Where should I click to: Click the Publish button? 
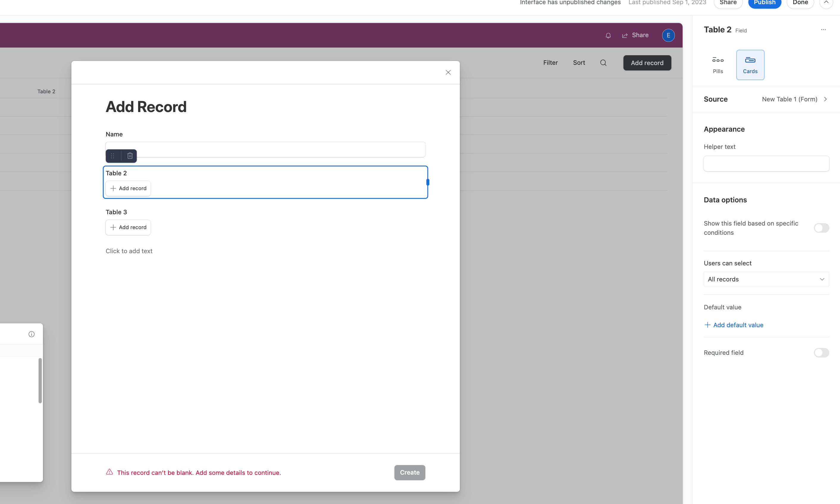(764, 3)
